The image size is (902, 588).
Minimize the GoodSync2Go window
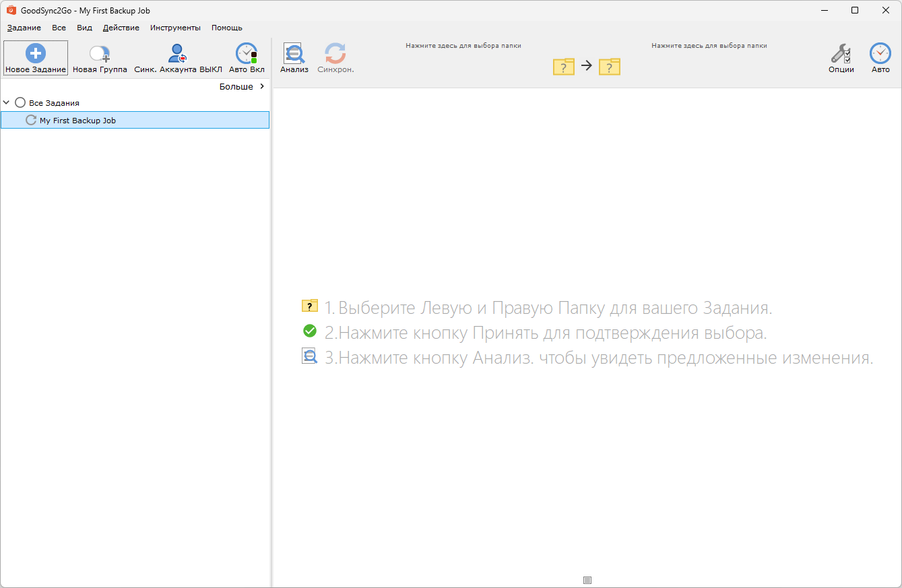824,10
